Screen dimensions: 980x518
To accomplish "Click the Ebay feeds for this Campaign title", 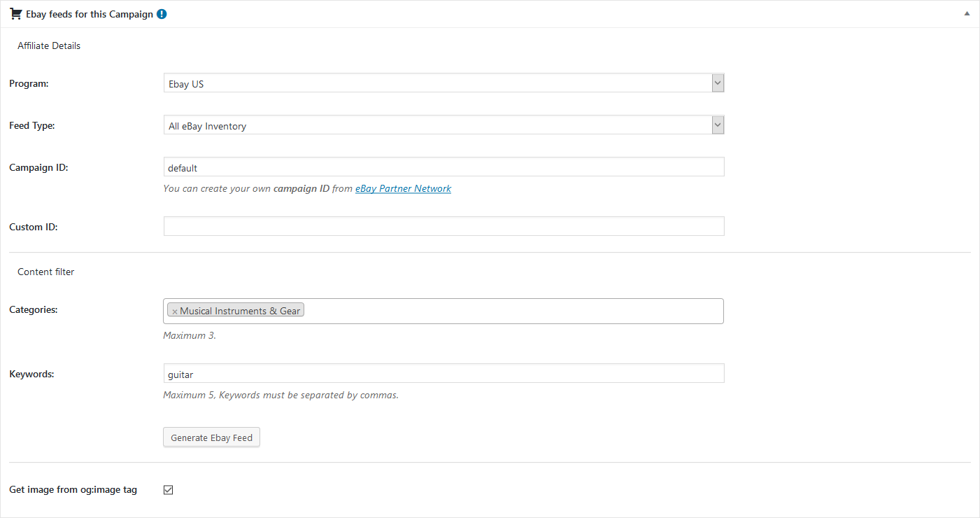I will tap(89, 14).
